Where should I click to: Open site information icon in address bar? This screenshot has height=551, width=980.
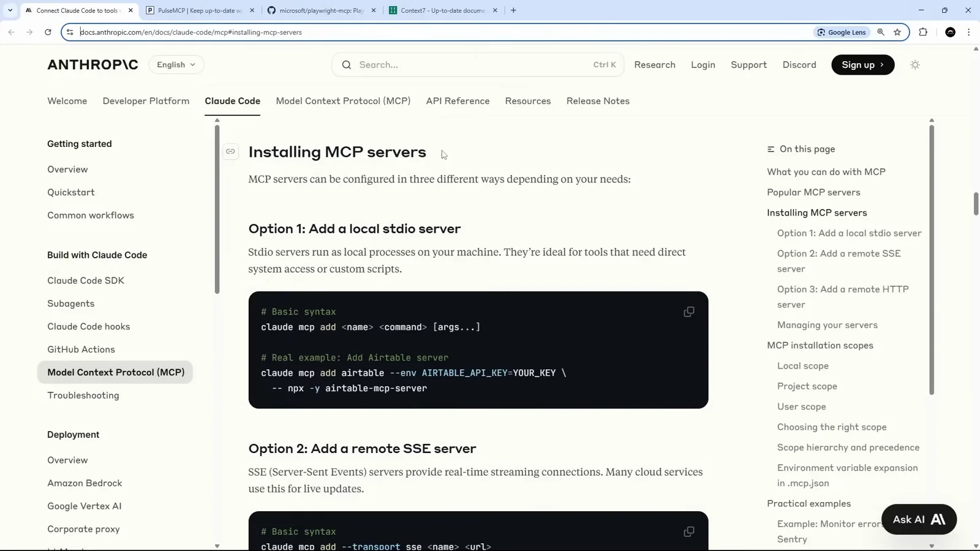pyautogui.click(x=70, y=32)
